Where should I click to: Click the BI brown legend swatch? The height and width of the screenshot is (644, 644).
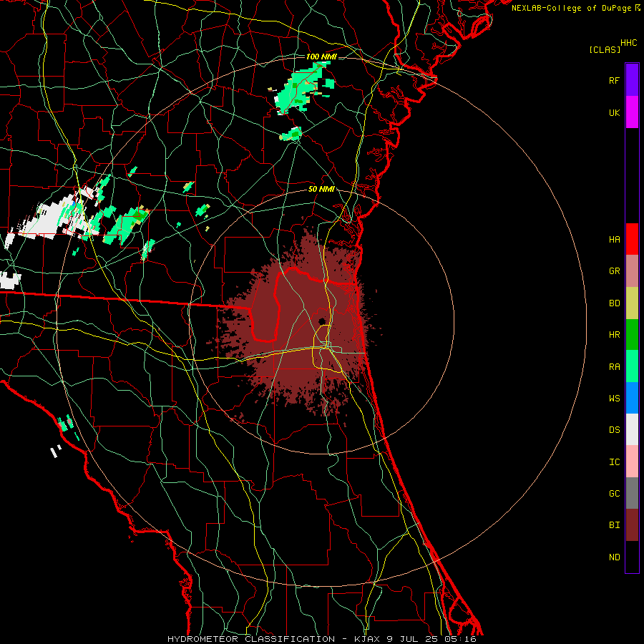coord(632,525)
